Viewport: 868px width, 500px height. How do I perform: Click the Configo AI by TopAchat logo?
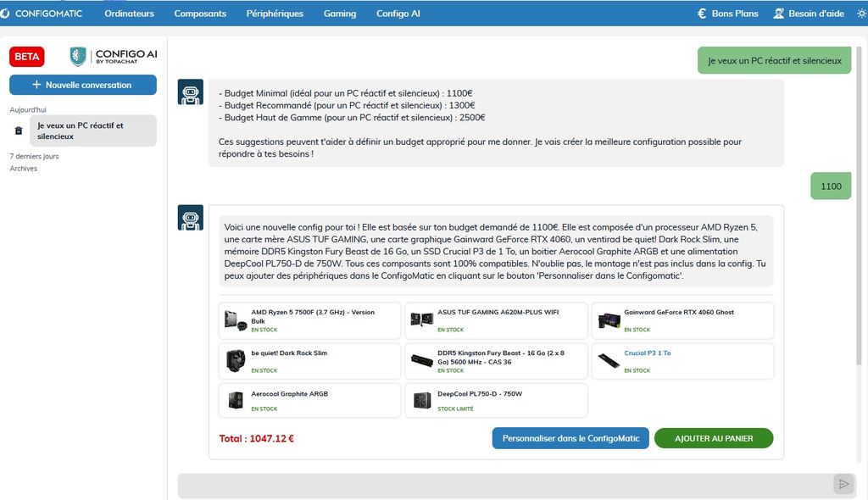point(114,56)
